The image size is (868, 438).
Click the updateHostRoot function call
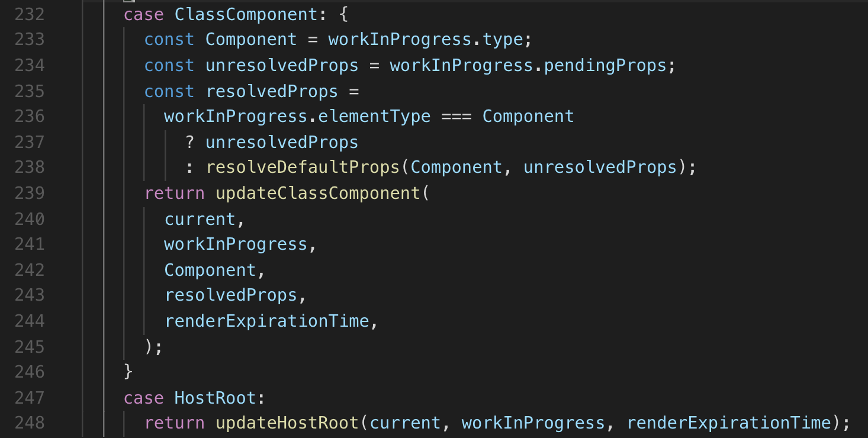tap(287, 423)
